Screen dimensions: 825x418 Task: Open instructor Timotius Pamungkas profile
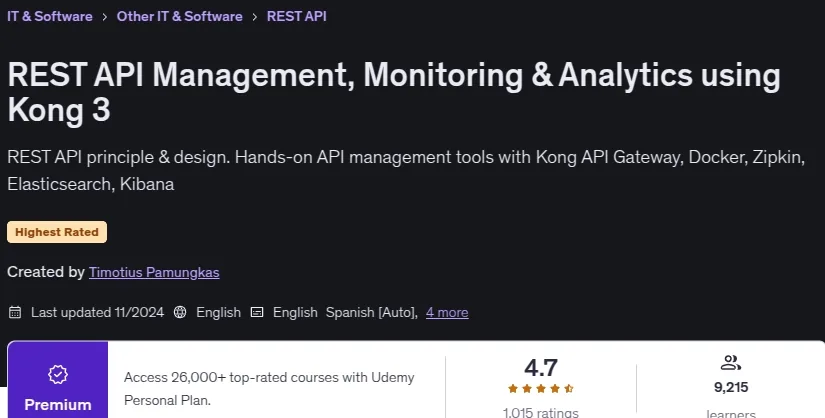(x=154, y=272)
